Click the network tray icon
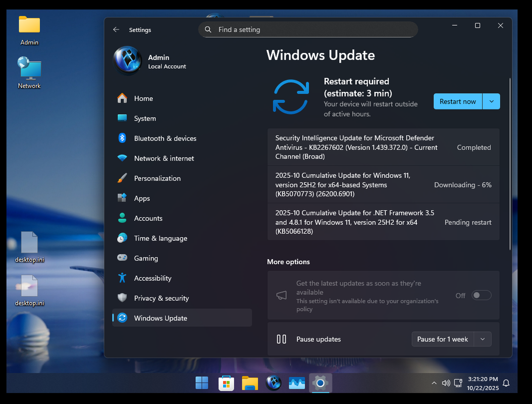This screenshot has width=532, height=404. 458,383
